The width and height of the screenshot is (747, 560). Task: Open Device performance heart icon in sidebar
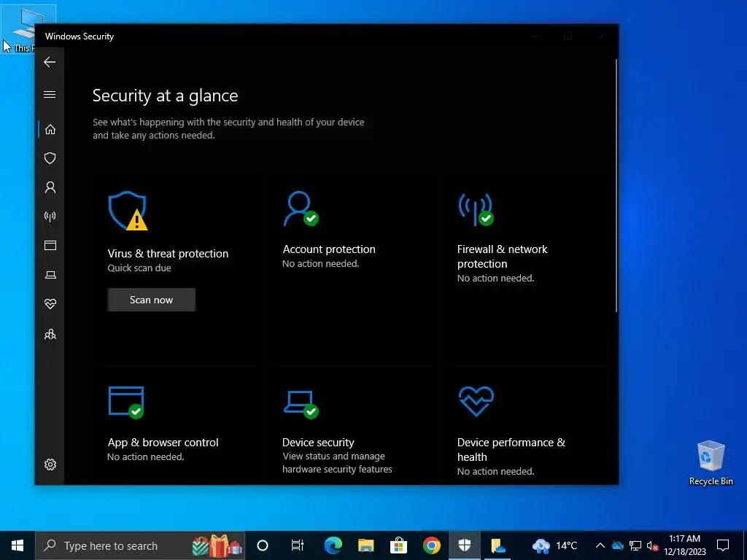tap(50, 304)
